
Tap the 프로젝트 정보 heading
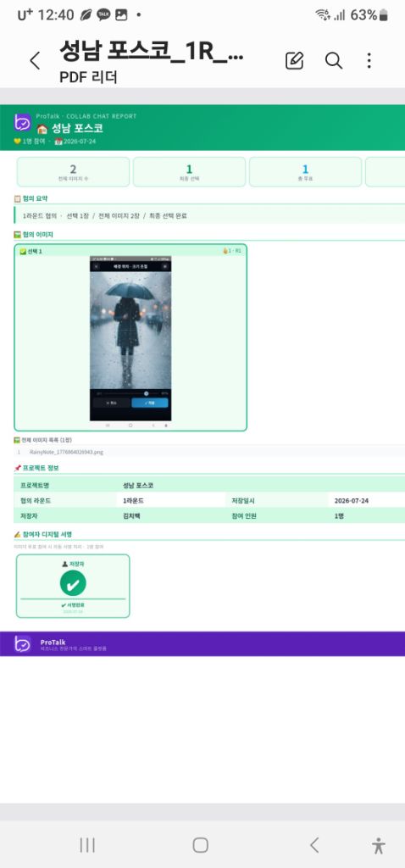[41, 468]
